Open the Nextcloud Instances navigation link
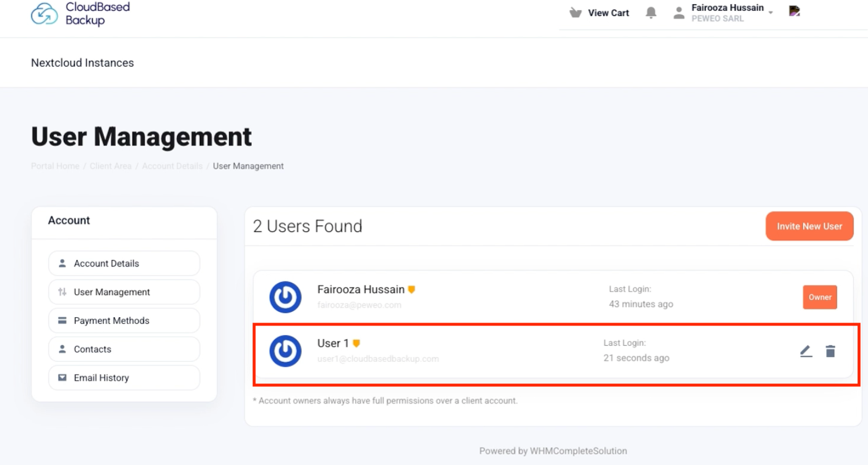This screenshot has height=465, width=868. click(82, 62)
